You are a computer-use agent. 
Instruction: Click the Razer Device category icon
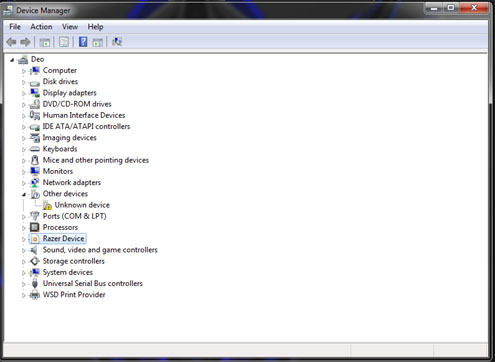pos(35,239)
